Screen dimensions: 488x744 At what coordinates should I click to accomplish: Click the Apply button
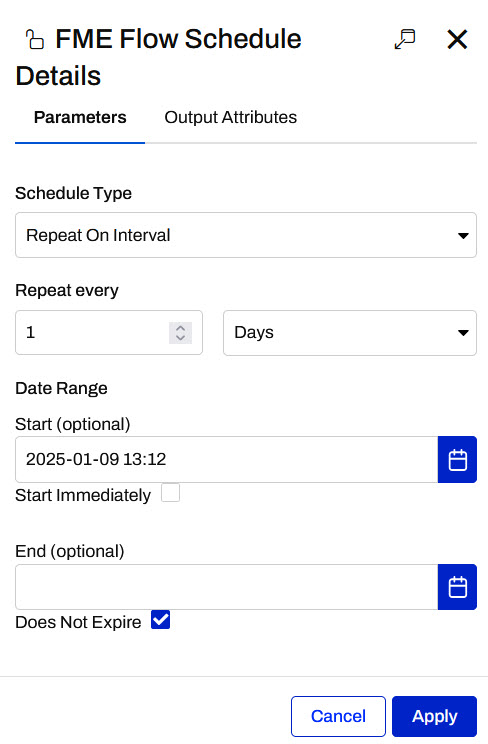click(434, 716)
